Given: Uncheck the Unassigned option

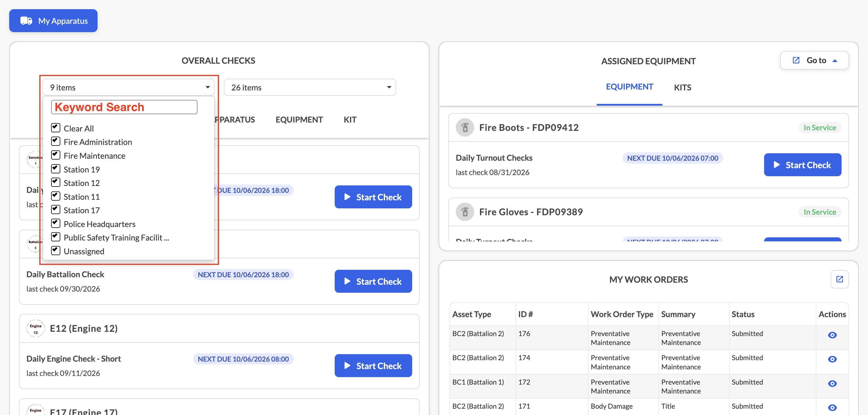Looking at the screenshot, I should tap(56, 251).
